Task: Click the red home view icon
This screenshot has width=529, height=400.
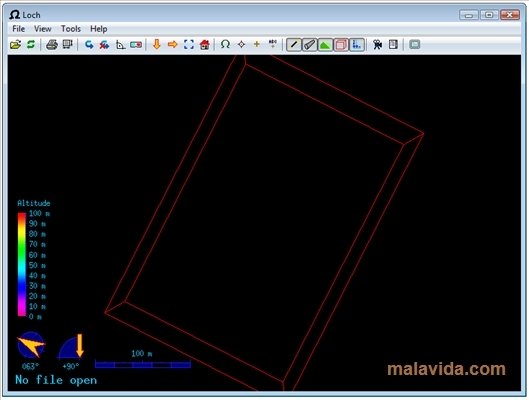Action: (x=204, y=44)
